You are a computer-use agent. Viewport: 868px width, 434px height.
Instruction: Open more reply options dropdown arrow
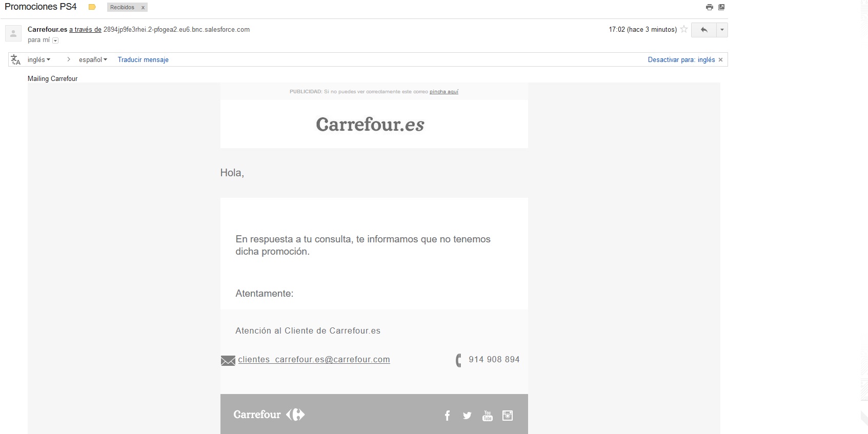click(722, 30)
